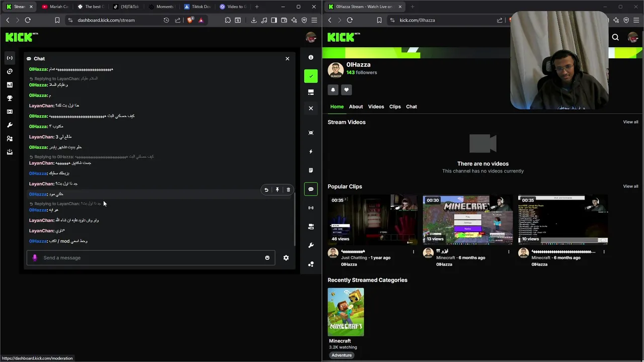
Task: Open the lightning bolt quick actions icon
Action: pos(311,151)
